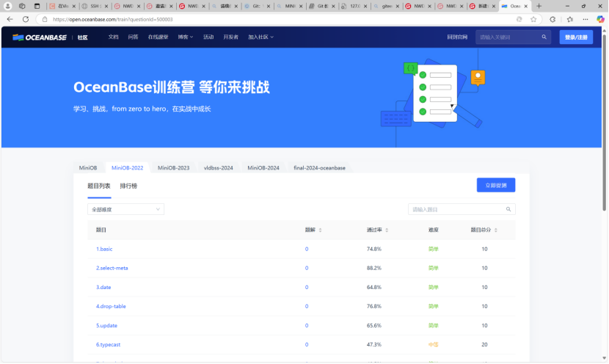Viewport: 609px width, 364px height.
Task: Click the question search magnifier icon
Action: 508,209
